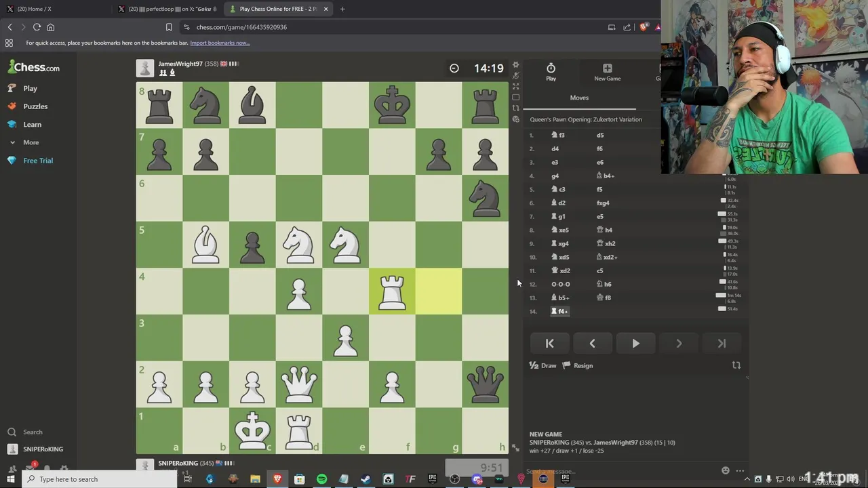Image resolution: width=868 pixels, height=488 pixels.
Task: Open chat options three dots
Action: 740,470
